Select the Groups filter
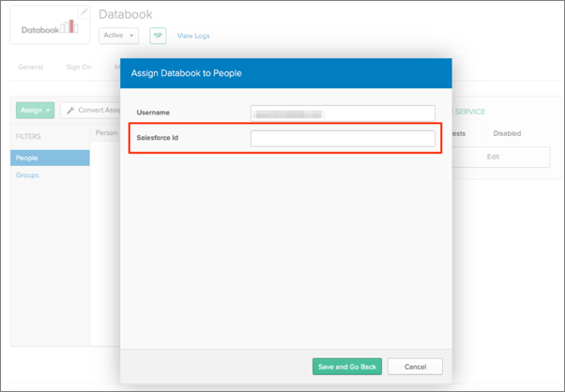The width and height of the screenshot is (565, 392). (27, 174)
